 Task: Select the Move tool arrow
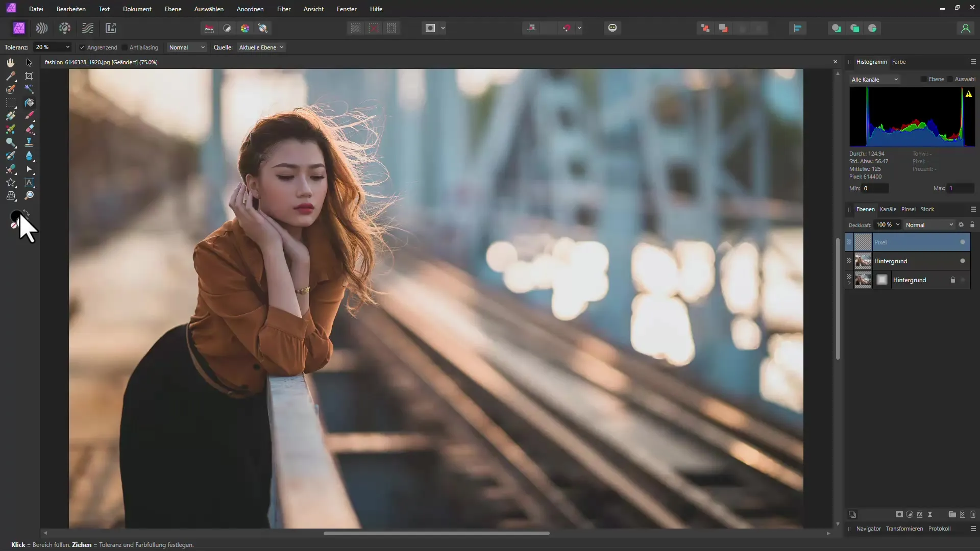pyautogui.click(x=29, y=62)
